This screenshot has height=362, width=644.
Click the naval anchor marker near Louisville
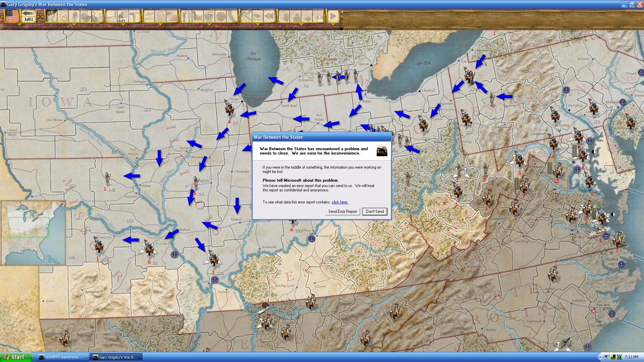(x=312, y=239)
